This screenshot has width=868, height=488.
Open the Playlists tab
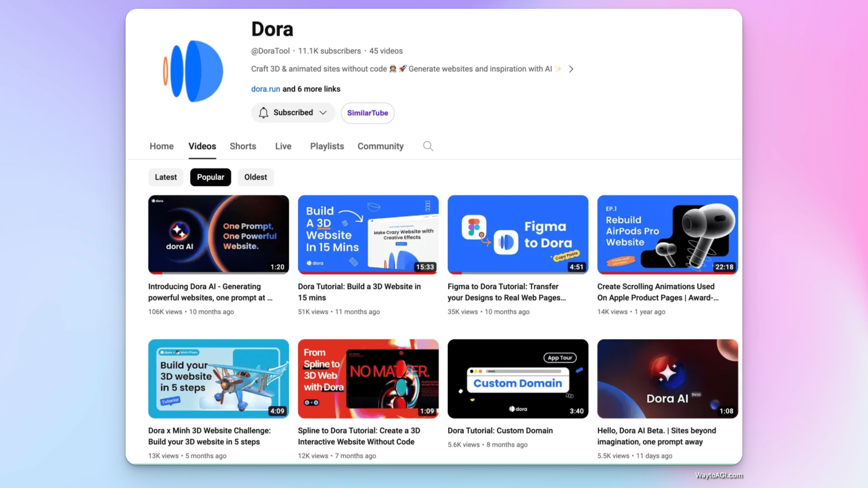[x=327, y=146]
